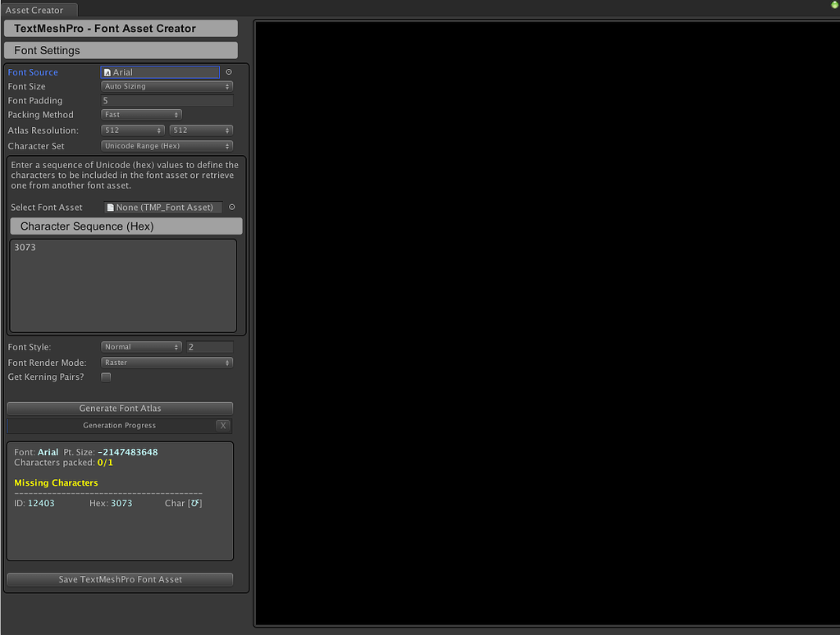This screenshot has width=840, height=635.
Task: Open the first 512 Atlas Resolution dropdown
Action: pyautogui.click(x=132, y=130)
